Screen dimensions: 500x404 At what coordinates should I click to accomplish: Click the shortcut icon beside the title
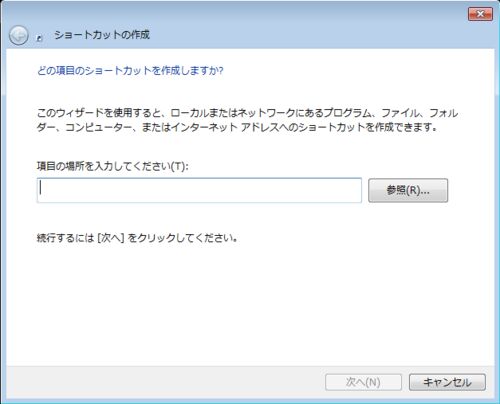39,38
